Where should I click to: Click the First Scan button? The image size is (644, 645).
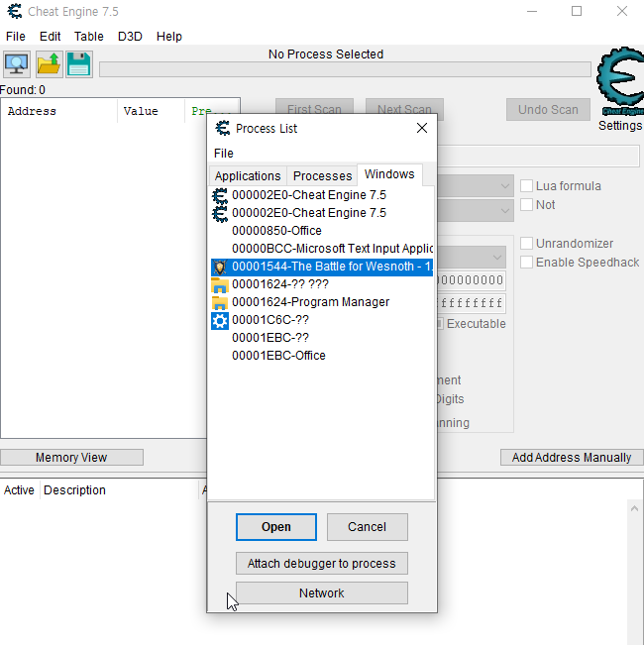coord(314,106)
